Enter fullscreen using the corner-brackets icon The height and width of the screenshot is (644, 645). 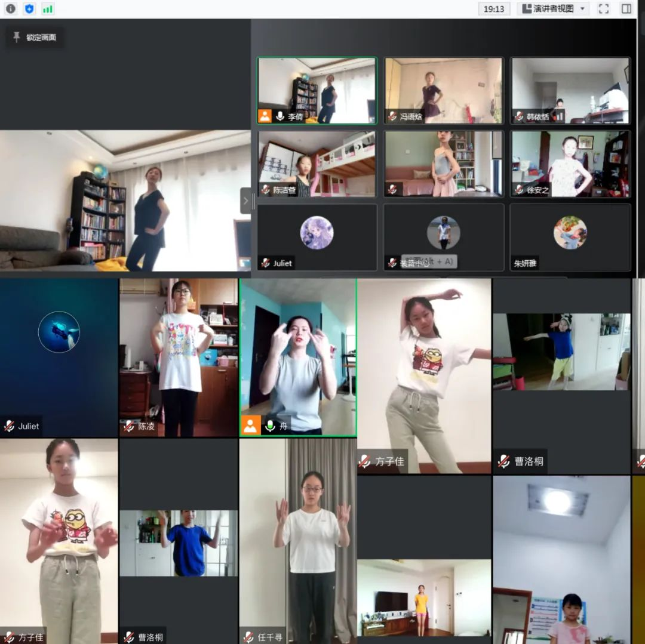(x=603, y=8)
